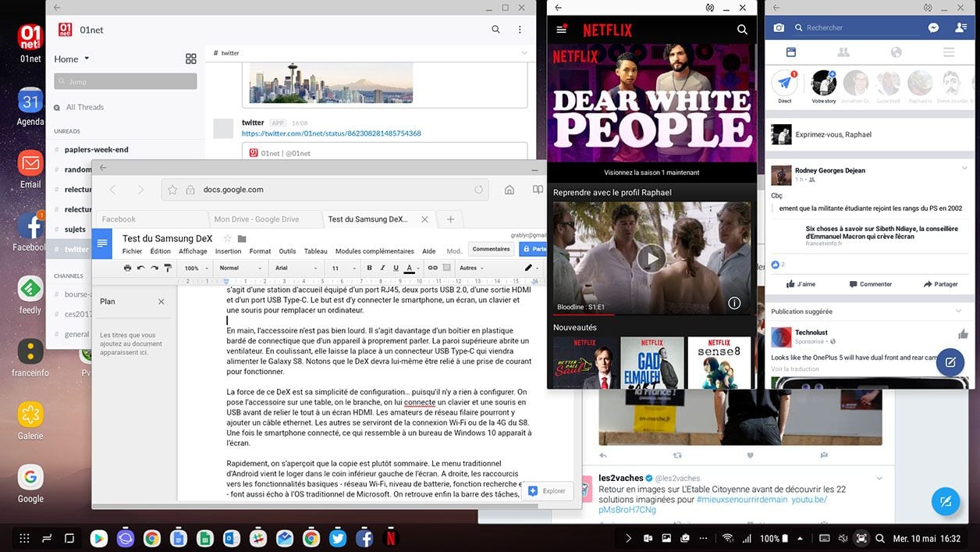Open the Fichier menu in Docs
Viewport: 980px width, 552px height.
[133, 251]
